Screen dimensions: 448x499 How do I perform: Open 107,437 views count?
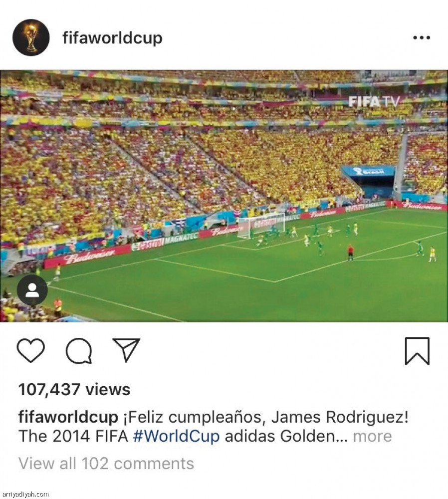point(74,389)
